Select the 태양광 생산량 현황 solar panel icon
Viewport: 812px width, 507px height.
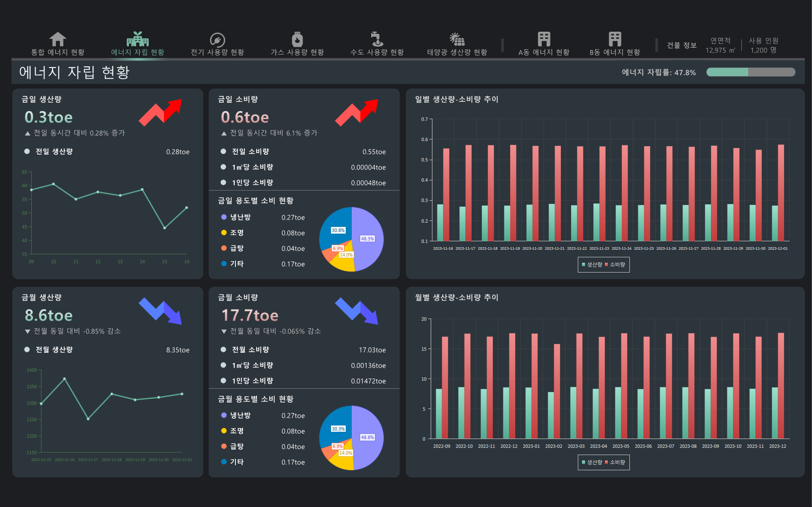(x=457, y=39)
